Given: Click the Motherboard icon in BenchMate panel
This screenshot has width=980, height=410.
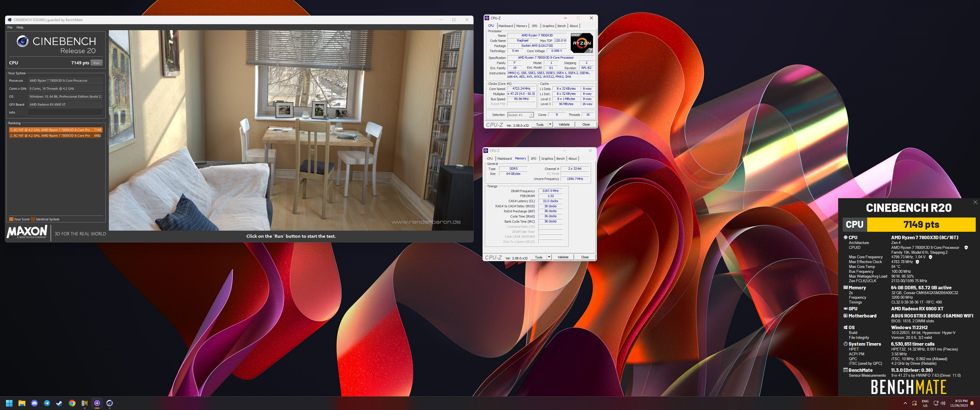Looking at the screenshot, I should click(x=845, y=316).
